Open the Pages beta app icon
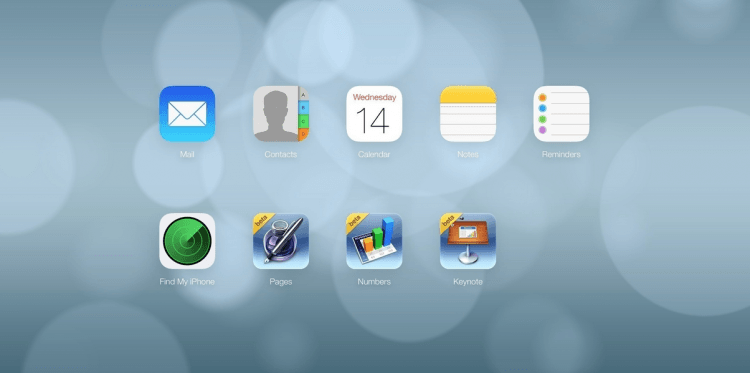 (281, 241)
